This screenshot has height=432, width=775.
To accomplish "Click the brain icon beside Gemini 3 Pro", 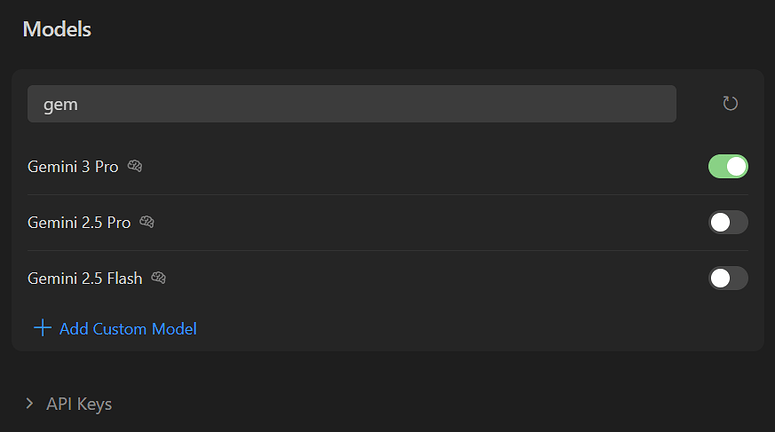I will (134, 166).
